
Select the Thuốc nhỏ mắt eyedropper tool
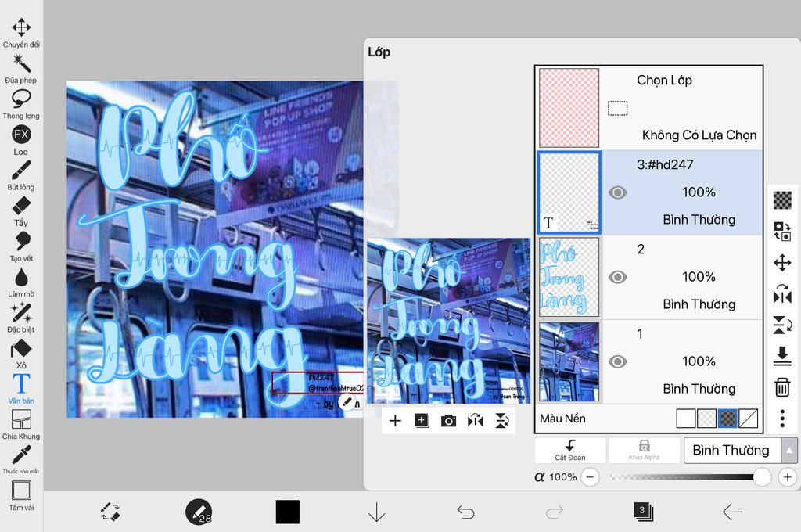[x=21, y=460]
